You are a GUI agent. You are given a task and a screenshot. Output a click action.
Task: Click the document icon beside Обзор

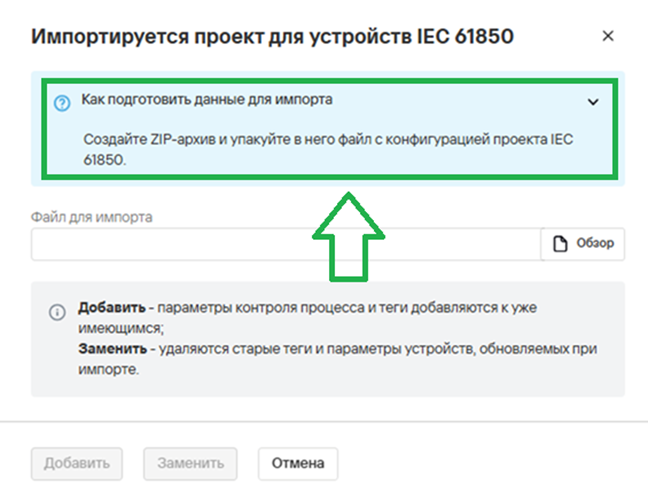pyautogui.click(x=560, y=244)
